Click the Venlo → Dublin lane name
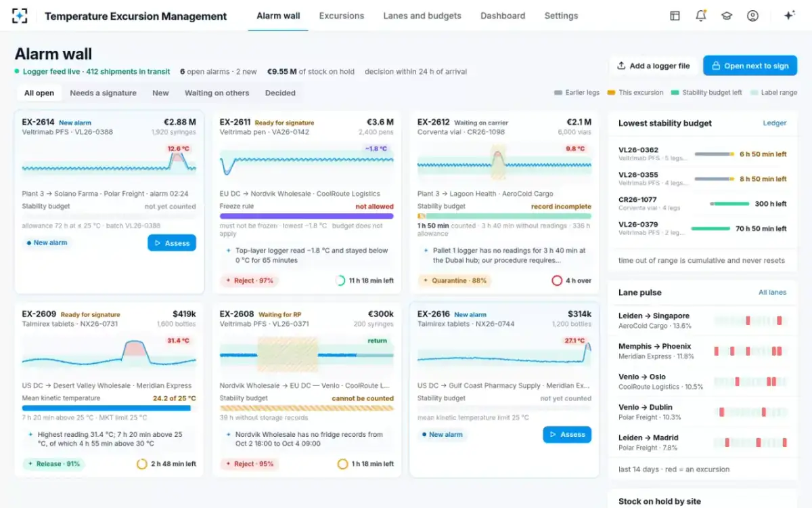The image size is (812, 508). [644, 407]
